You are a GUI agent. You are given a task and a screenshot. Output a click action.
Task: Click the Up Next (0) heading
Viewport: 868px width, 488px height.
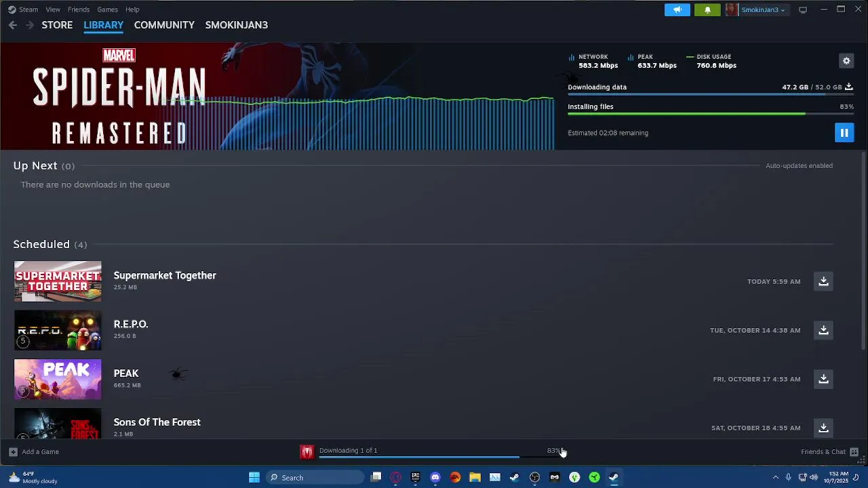click(x=44, y=165)
